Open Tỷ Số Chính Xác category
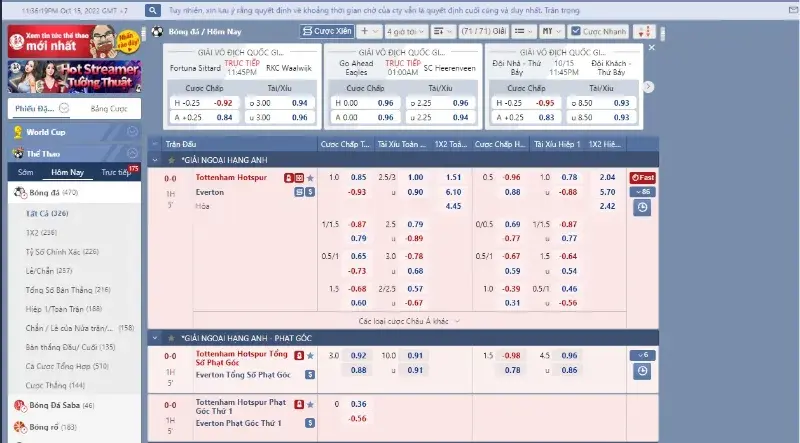 62,252
